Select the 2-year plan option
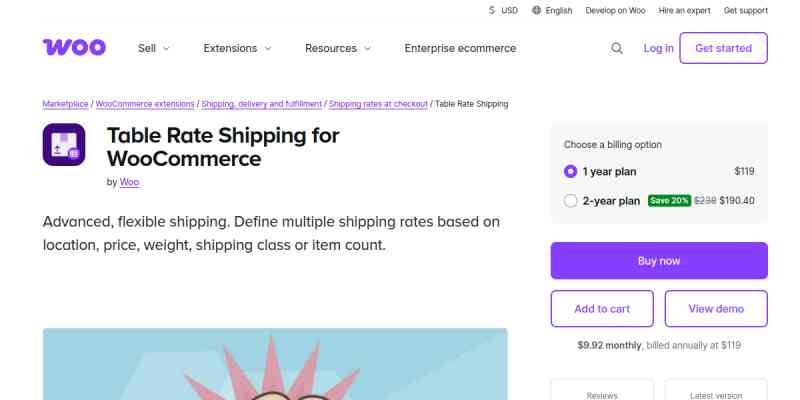This screenshot has height=400, width=800. [571, 200]
